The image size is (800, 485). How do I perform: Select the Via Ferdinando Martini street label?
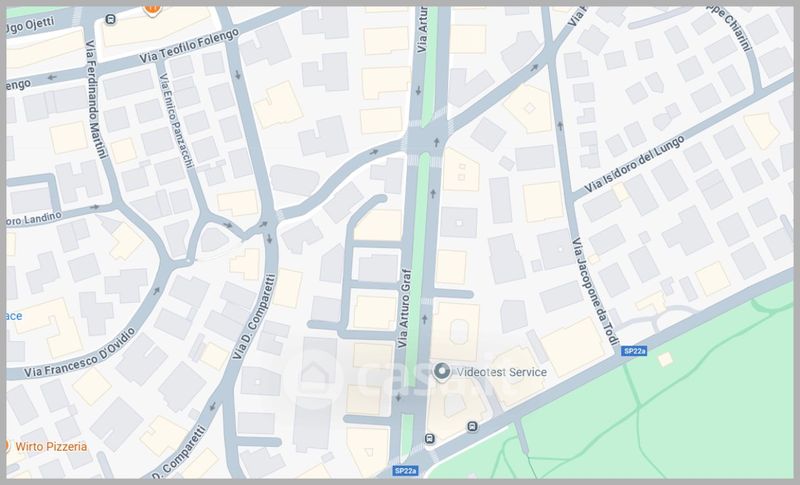(96, 99)
